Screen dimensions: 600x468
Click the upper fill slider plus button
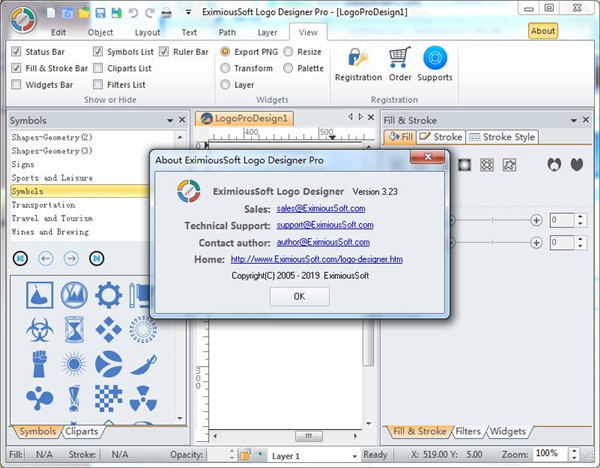[536, 220]
